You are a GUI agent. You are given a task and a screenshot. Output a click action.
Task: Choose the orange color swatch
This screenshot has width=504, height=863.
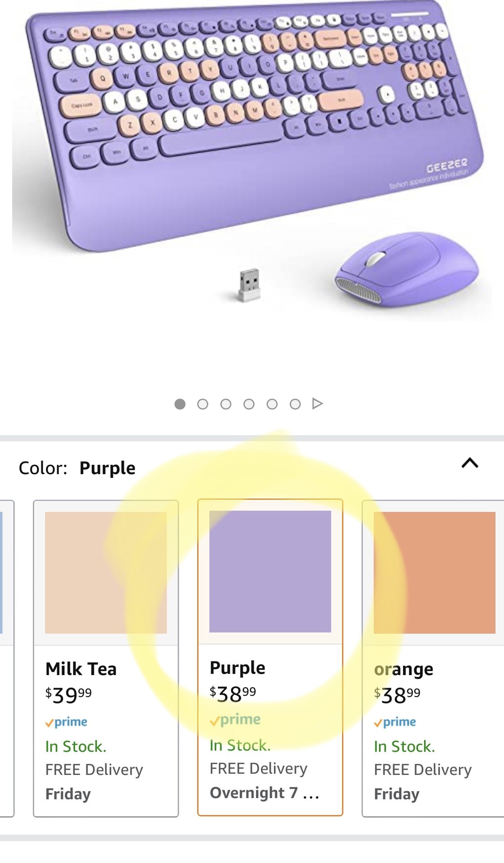pos(434,572)
